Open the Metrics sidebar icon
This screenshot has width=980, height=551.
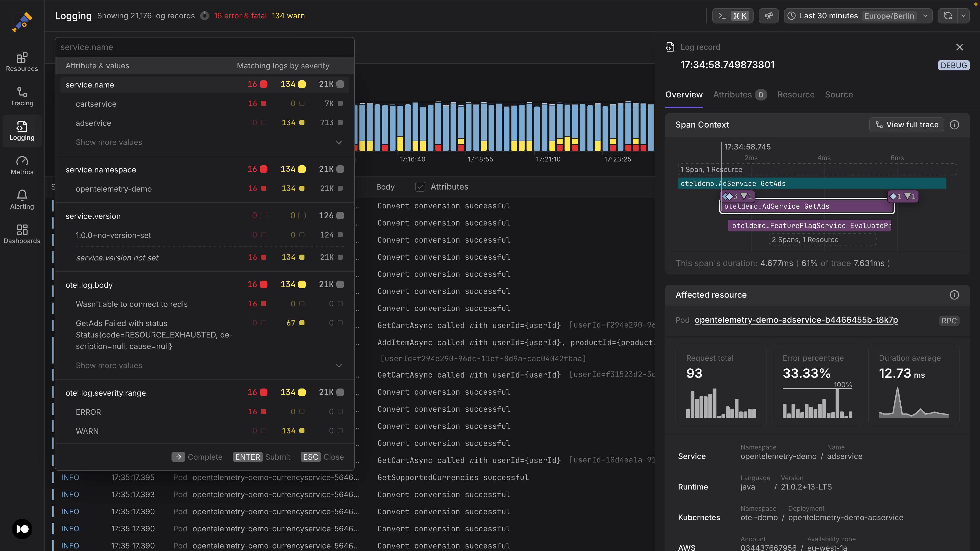(22, 165)
